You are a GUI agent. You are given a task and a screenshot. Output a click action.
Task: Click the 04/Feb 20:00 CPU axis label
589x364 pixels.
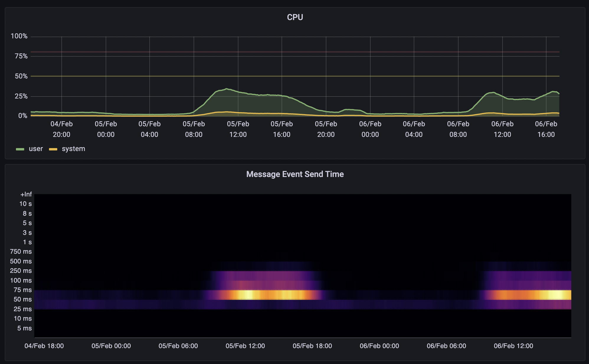61,129
